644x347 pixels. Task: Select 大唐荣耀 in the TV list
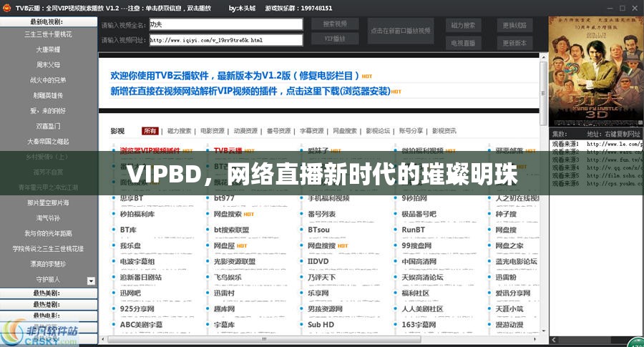point(48,49)
